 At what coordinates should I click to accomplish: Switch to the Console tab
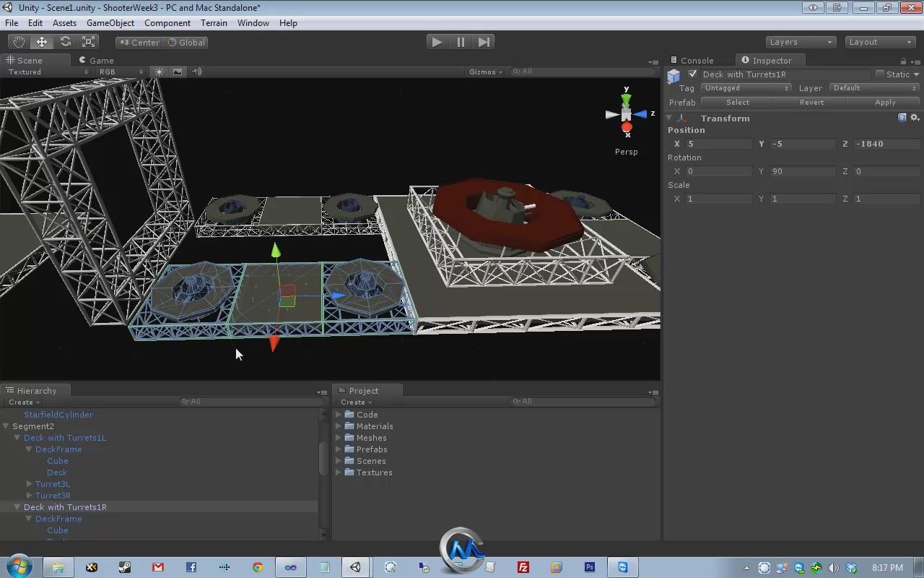[692, 60]
